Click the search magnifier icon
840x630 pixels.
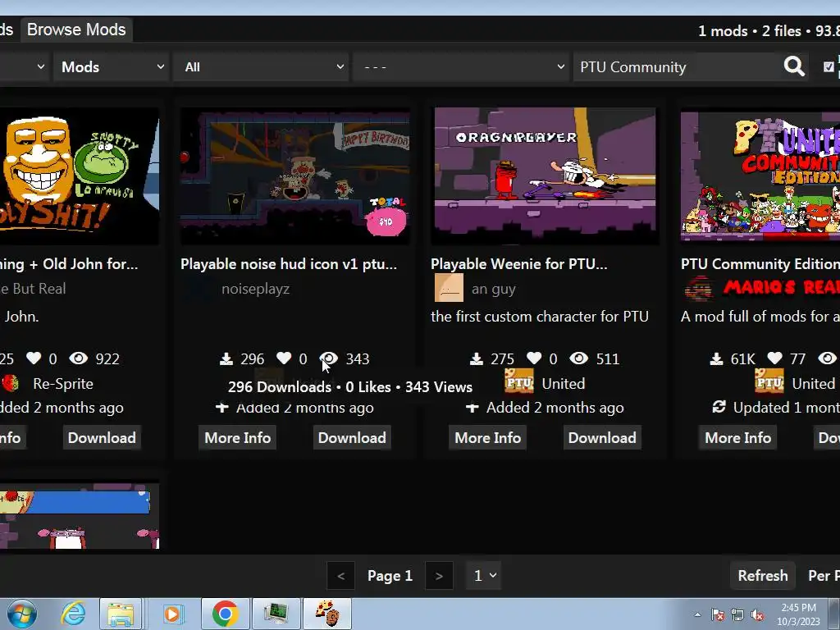pyautogui.click(x=794, y=67)
